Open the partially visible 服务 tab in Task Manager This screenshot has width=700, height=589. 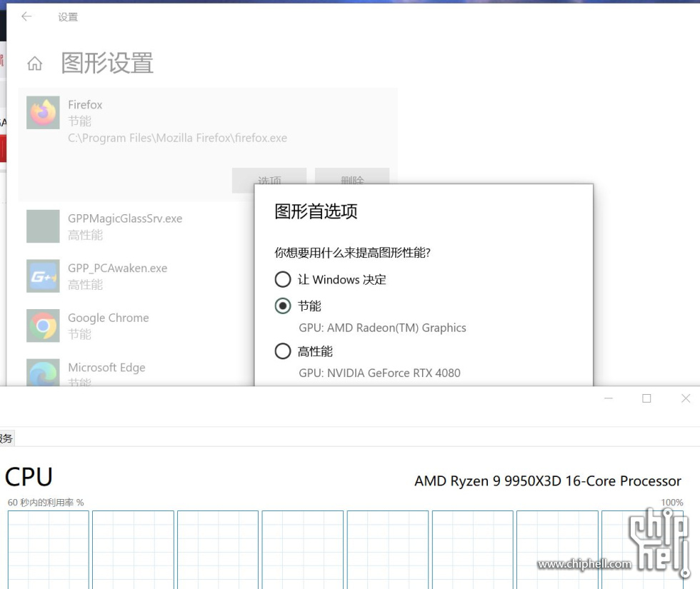(6, 438)
